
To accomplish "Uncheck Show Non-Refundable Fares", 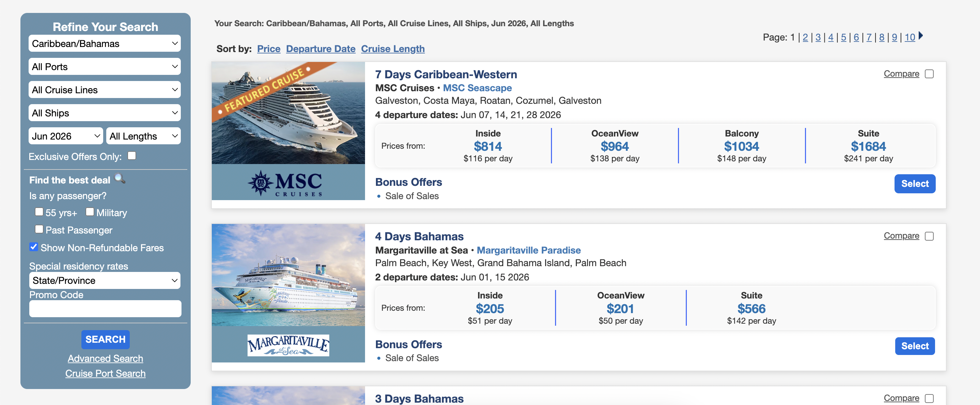I will [34, 247].
